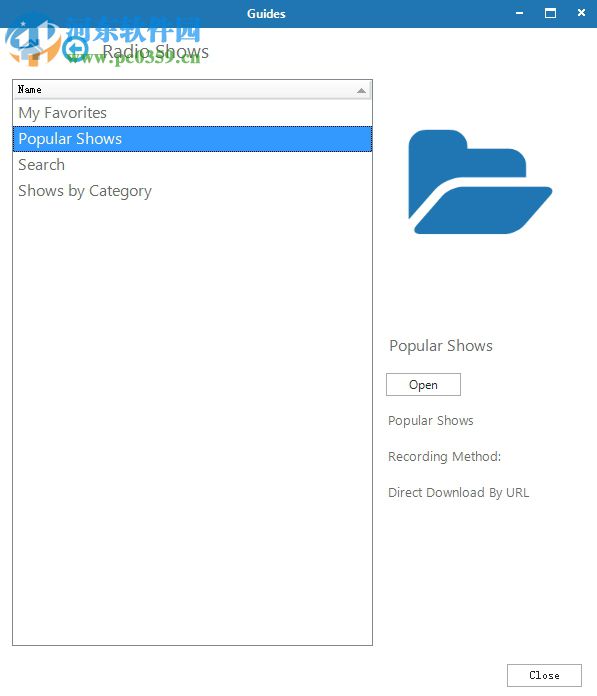Viewport: 597px width, 696px height.
Task: Click the Recording Method label
Action: point(444,456)
